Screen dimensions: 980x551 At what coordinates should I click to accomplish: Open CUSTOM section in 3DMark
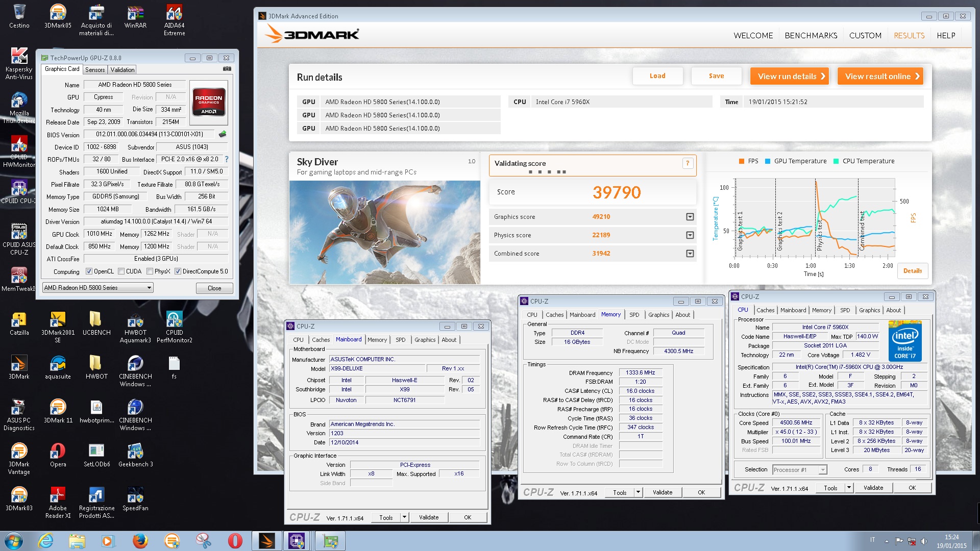(x=865, y=36)
